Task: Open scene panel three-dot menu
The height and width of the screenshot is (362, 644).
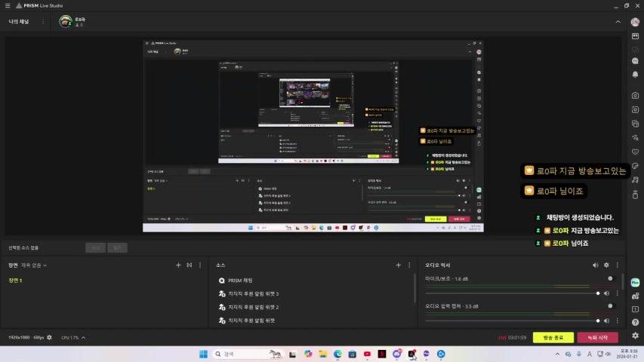Action: 200,265
